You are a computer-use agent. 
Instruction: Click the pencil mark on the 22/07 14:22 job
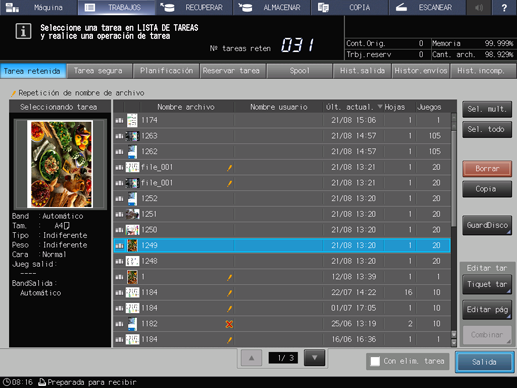tap(229, 293)
